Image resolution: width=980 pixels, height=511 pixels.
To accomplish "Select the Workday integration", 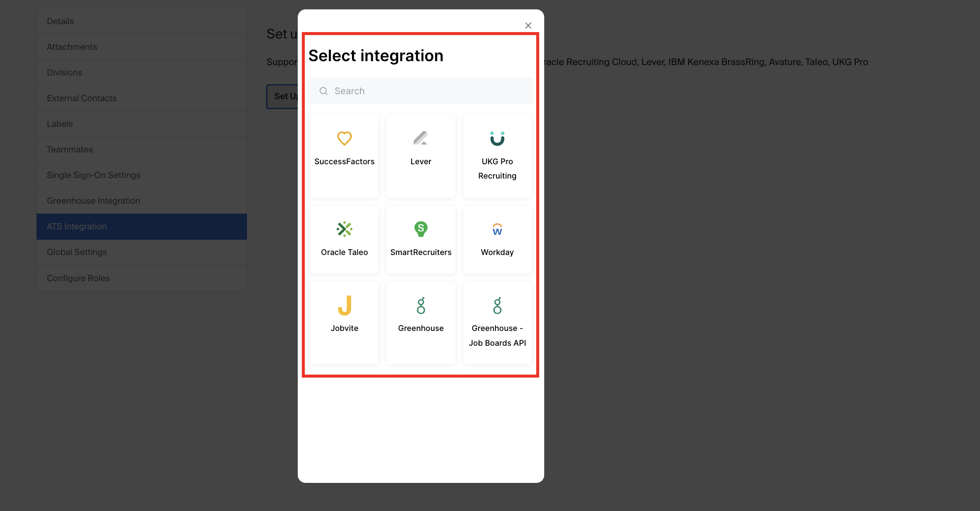I will (497, 240).
